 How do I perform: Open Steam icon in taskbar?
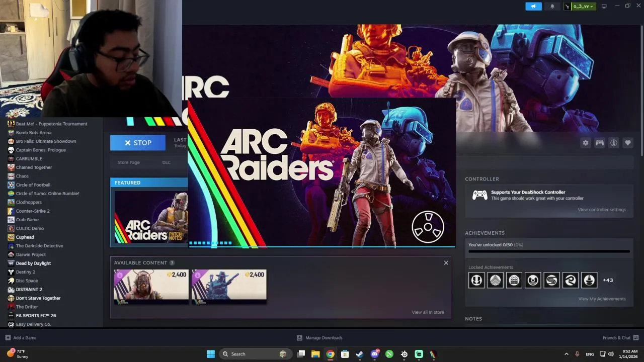(360, 354)
